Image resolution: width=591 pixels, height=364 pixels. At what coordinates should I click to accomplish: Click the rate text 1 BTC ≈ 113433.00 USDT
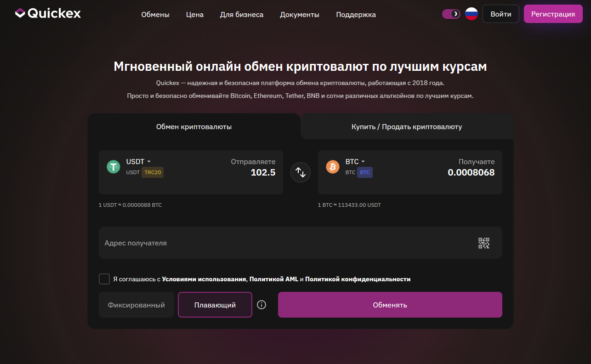point(349,205)
